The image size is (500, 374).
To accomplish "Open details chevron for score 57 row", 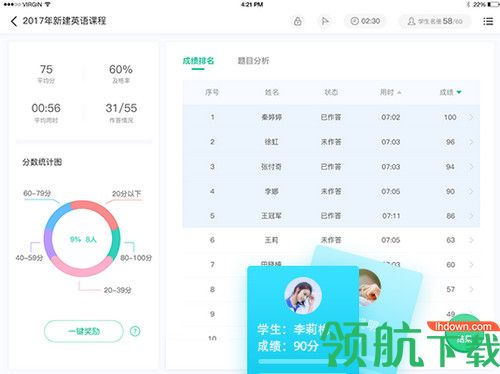I will (x=471, y=289).
